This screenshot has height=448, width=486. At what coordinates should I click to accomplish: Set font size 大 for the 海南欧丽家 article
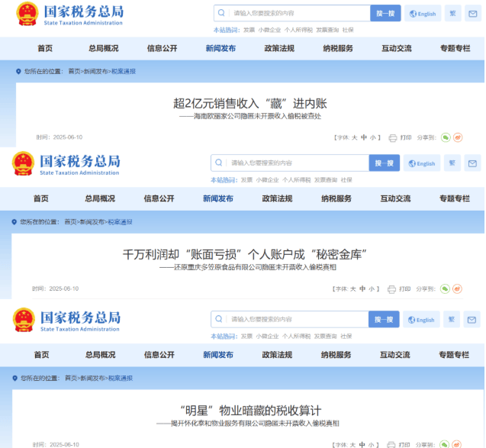(x=354, y=137)
